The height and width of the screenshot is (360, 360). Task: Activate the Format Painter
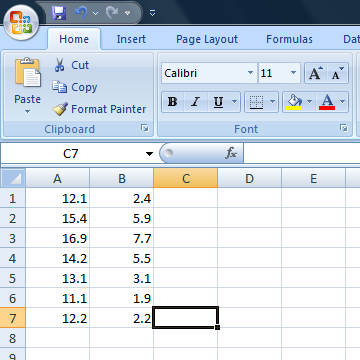click(x=99, y=109)
